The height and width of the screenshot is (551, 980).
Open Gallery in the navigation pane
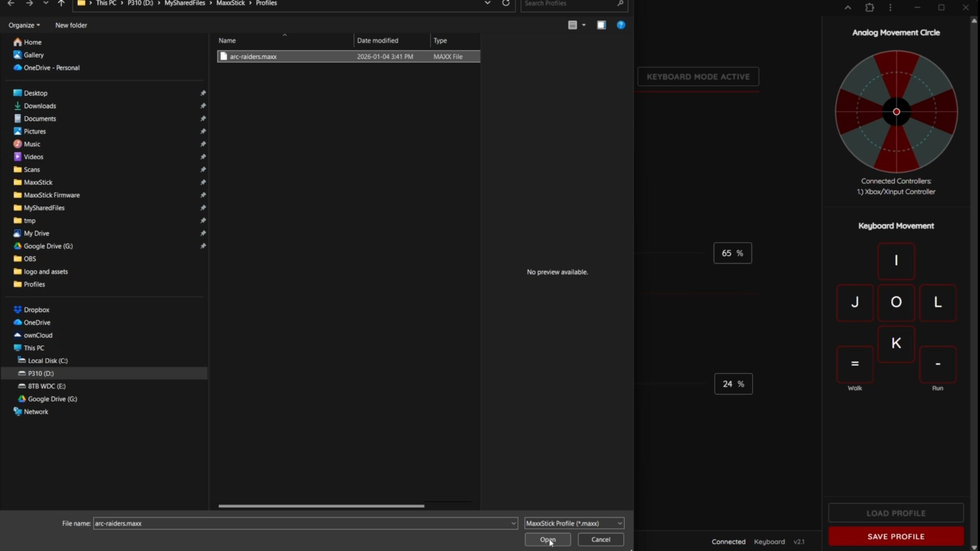(x=29, y=55)
